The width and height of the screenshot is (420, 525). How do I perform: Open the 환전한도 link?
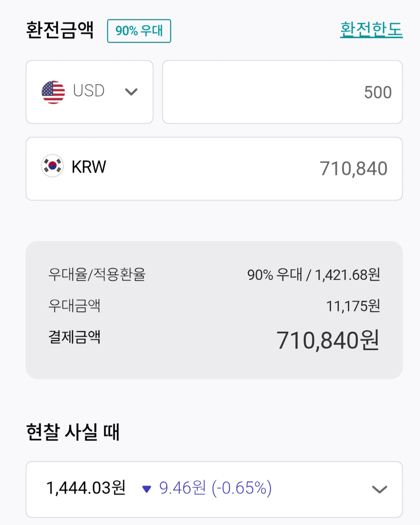pos(371,30)
